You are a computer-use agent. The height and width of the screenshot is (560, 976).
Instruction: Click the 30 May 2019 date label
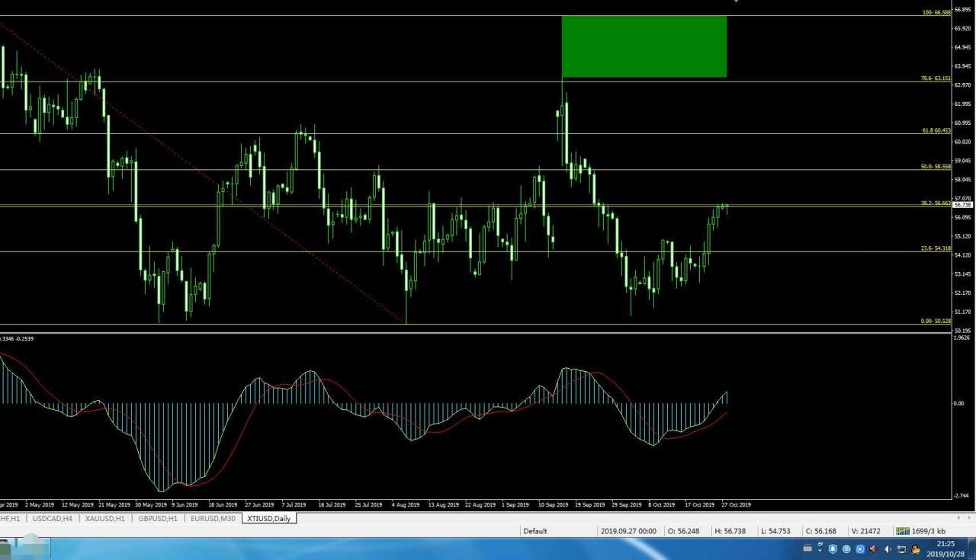click(151, 504)
